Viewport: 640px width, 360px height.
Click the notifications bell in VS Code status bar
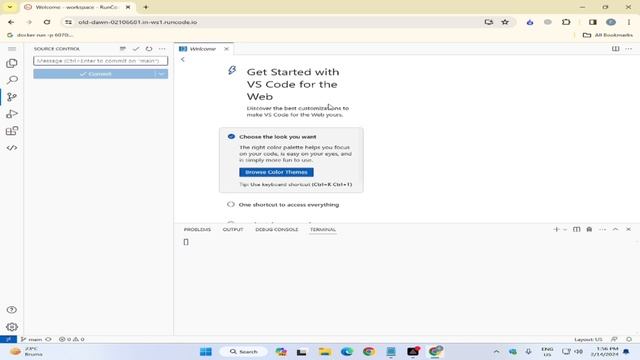click(x=629, y=339)
